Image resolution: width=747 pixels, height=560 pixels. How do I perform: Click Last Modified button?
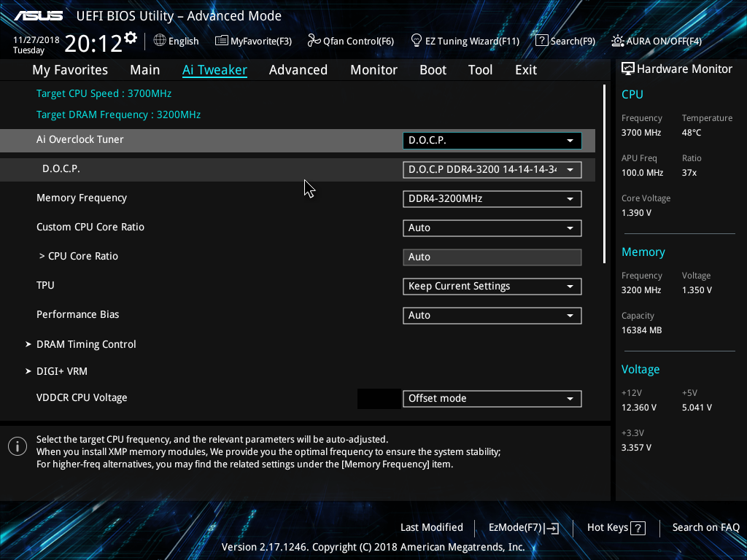click(432, 527)
